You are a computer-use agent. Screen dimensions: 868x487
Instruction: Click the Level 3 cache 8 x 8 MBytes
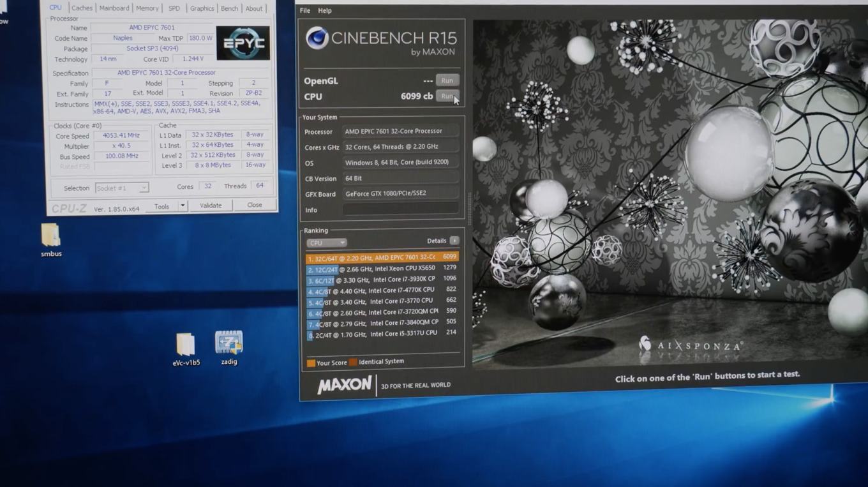(213, 165)
